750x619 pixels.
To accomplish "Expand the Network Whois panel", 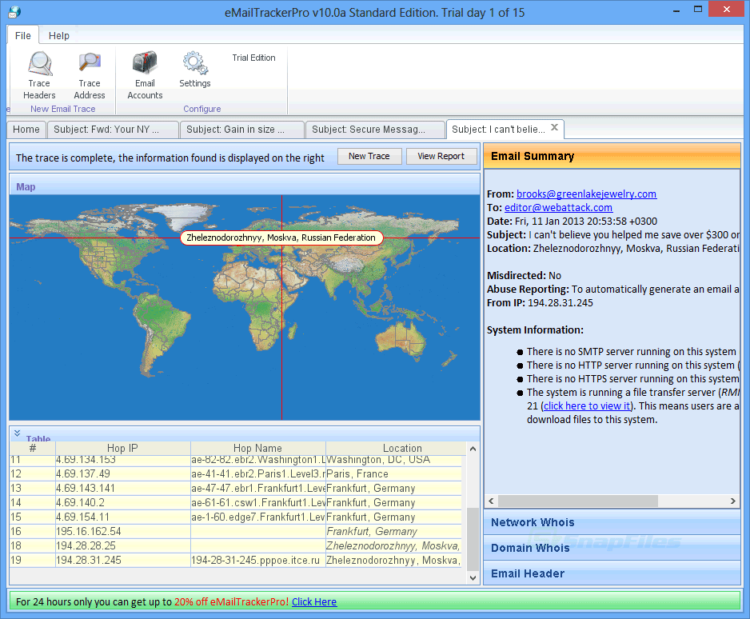I will pyautogui.click(x=612, y=522).
